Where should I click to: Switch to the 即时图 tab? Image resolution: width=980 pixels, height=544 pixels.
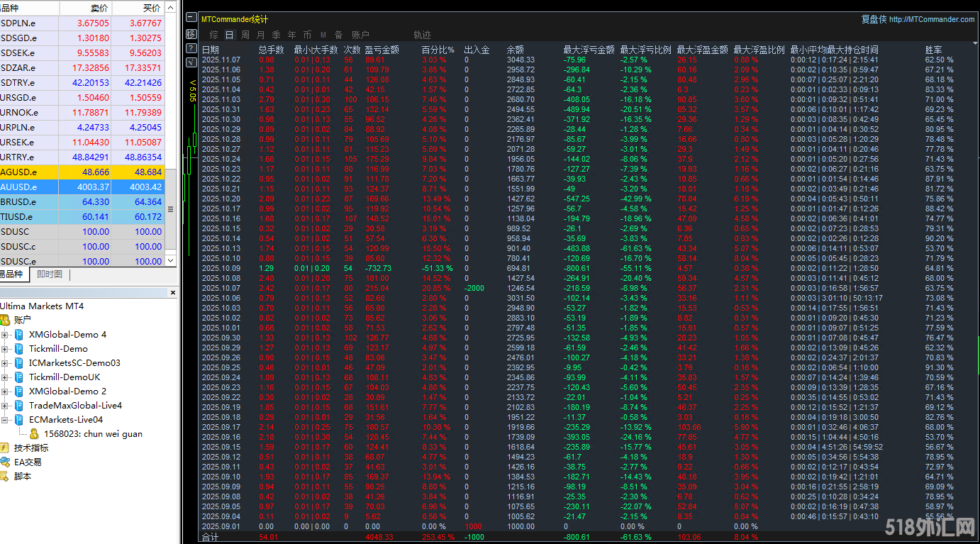(50, 274)
